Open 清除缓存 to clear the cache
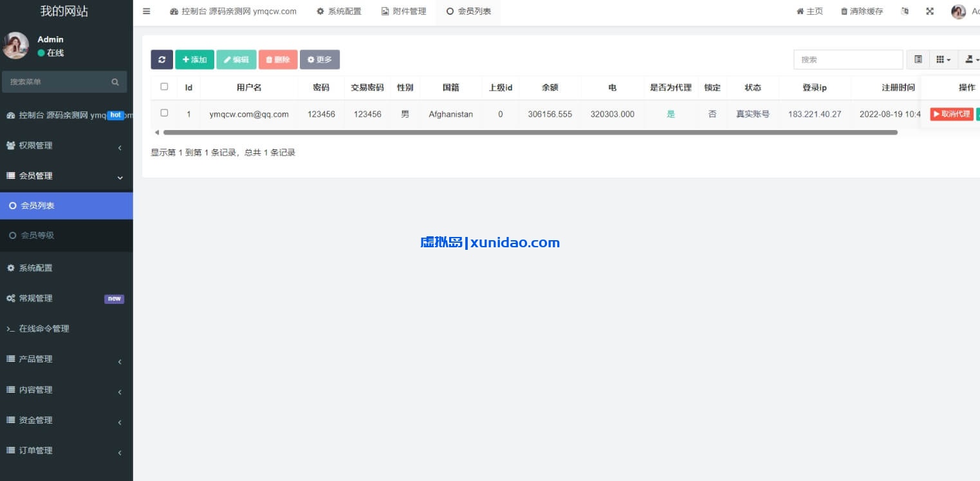980x481 pixels. pyautogui.click(x=862, y=11)
